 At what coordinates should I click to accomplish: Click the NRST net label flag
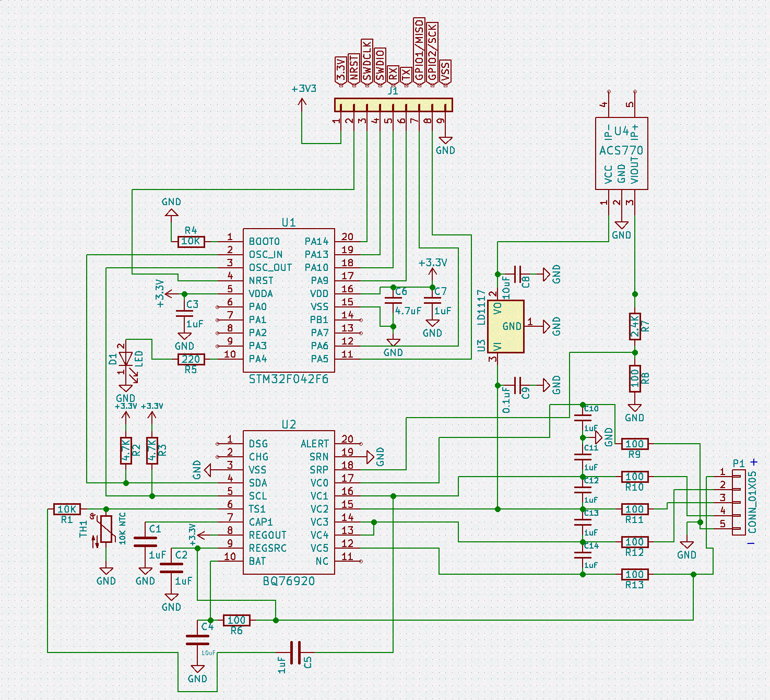pos(354,69)
